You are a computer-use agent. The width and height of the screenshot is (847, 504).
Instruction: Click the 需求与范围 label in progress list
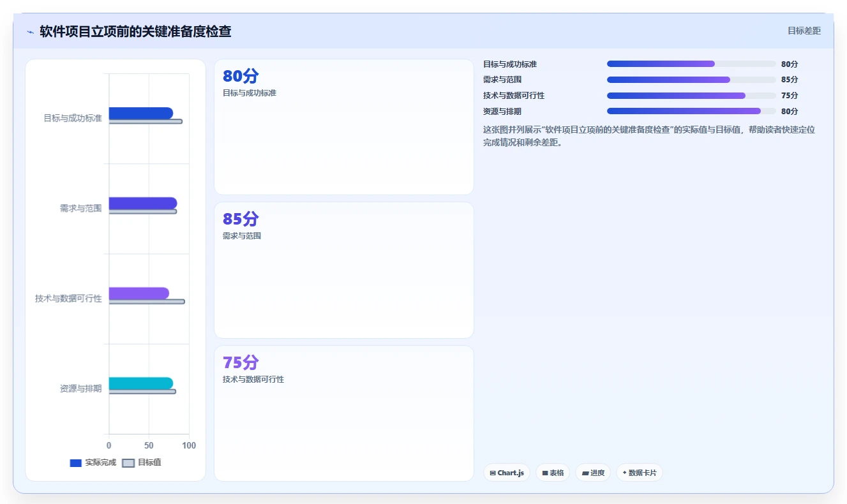tap(502, 80)
